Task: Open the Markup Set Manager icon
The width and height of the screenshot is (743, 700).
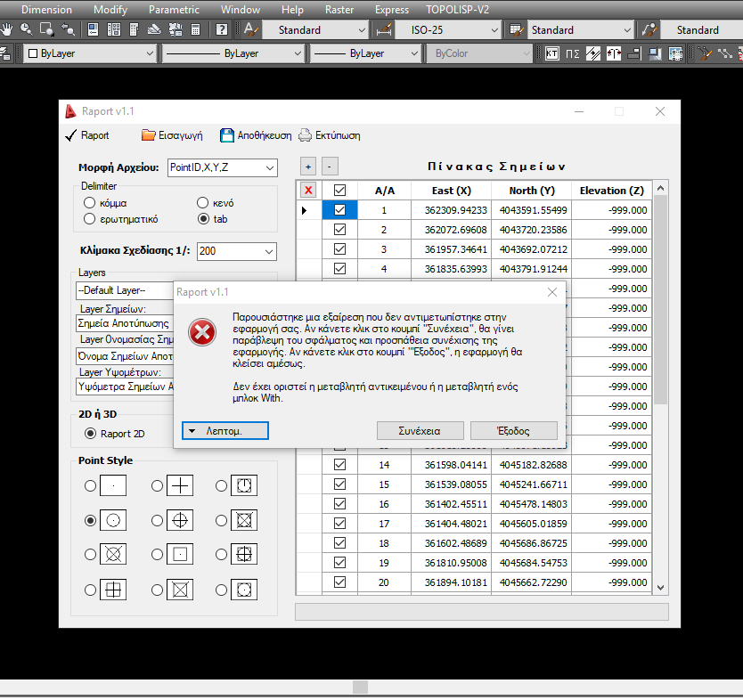Action: click(176, 30)
